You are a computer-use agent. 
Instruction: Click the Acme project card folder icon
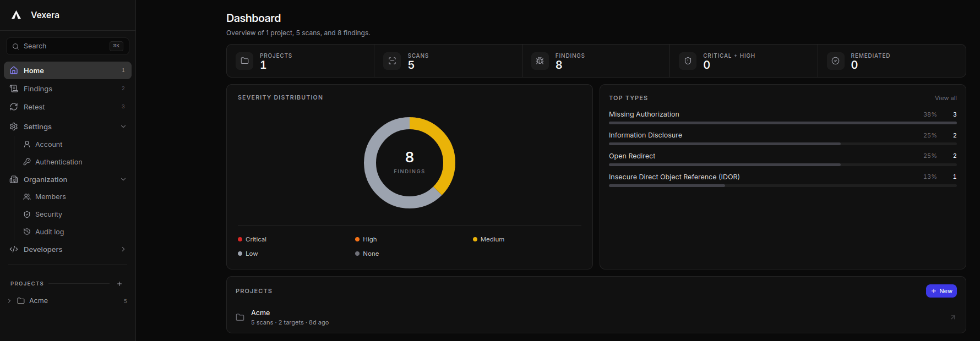click(240, 317)
